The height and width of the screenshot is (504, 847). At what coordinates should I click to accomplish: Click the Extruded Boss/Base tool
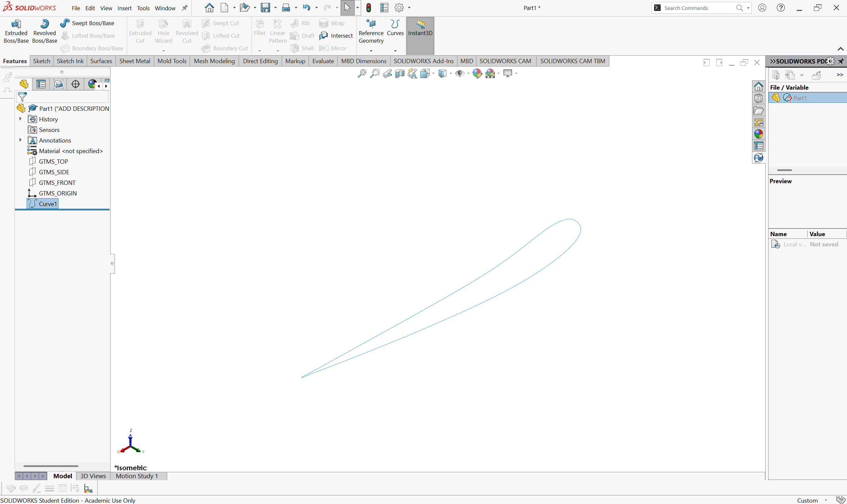click(x=16, y=32)
